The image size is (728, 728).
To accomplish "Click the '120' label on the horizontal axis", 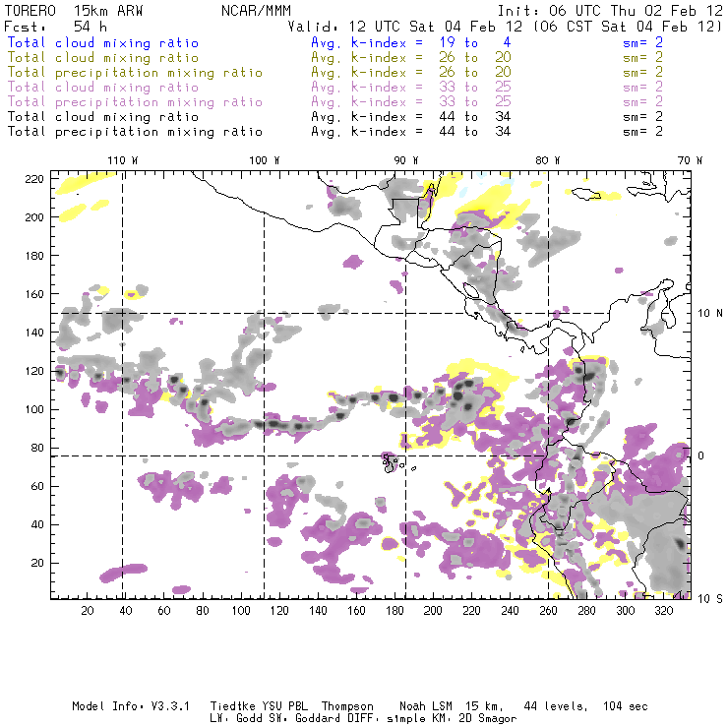I will coord(279,611).
